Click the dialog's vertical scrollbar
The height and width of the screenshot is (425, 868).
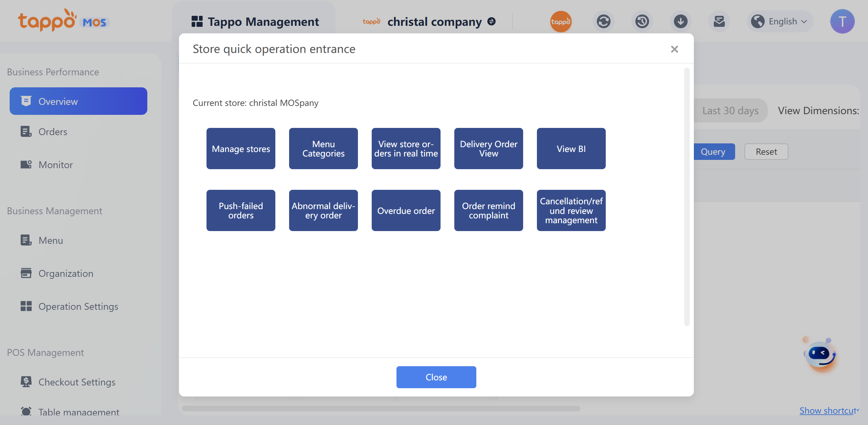(687, 196)
